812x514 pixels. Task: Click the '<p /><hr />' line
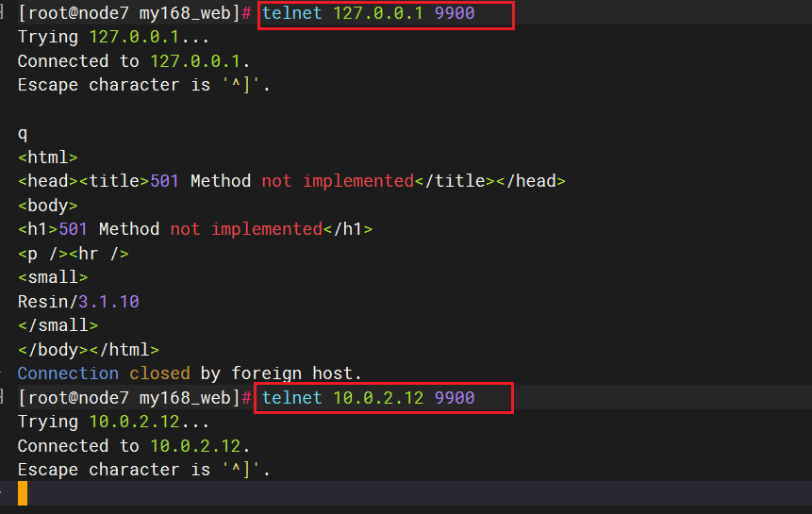coord(73,254)
